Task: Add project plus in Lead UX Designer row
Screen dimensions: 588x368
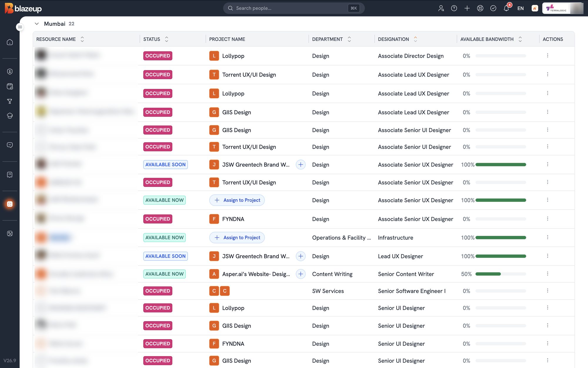Action: pos(300,256)
